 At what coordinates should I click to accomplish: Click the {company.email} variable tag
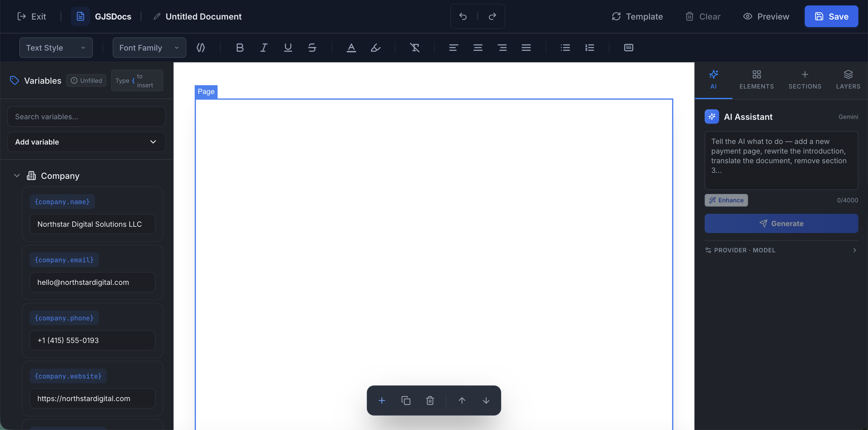click(x=64, y=260)
